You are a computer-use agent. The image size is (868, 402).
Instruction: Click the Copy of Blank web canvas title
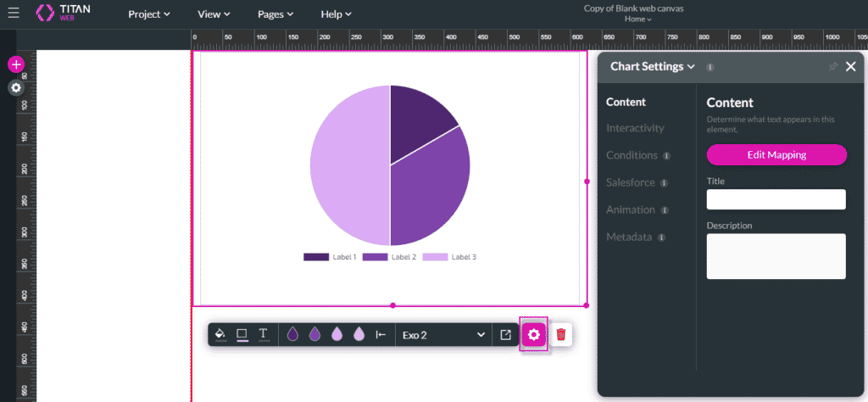[633, 8]
